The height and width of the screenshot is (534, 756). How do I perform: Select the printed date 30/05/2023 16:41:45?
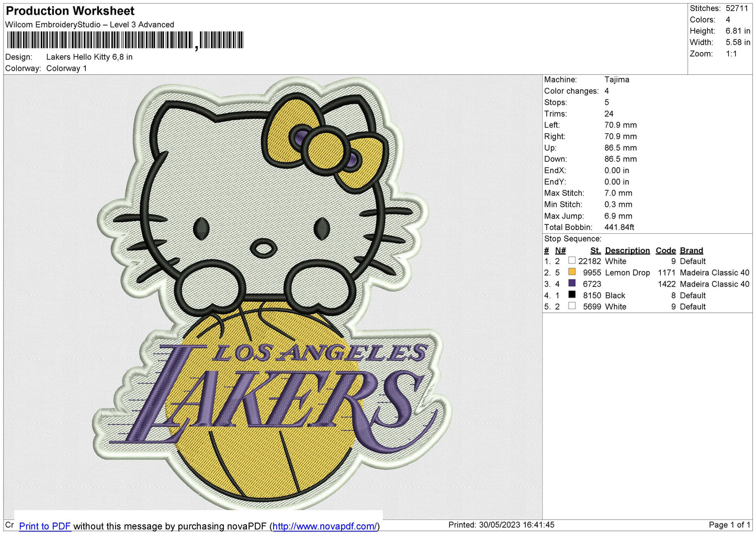tap(516, 525)
